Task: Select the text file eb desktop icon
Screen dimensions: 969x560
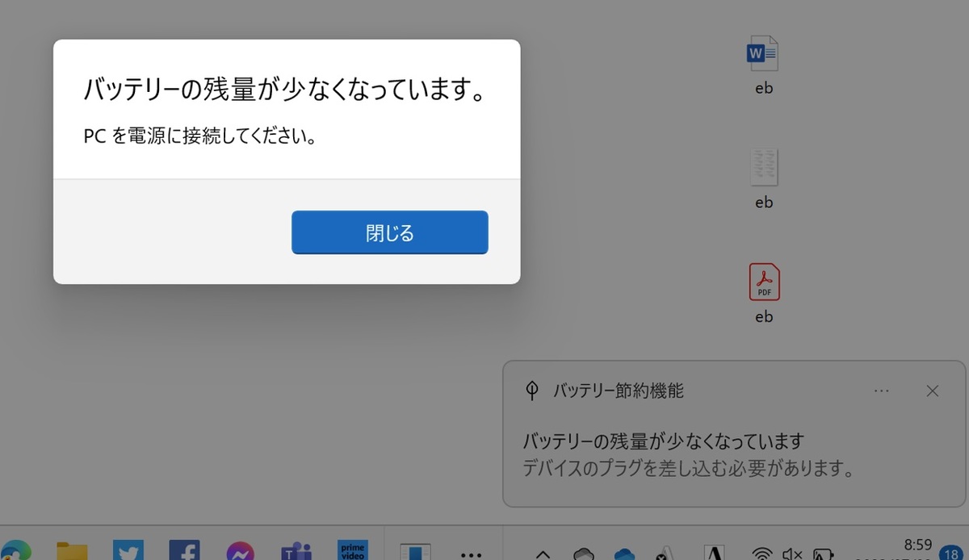Action: (x=763, y=179)
